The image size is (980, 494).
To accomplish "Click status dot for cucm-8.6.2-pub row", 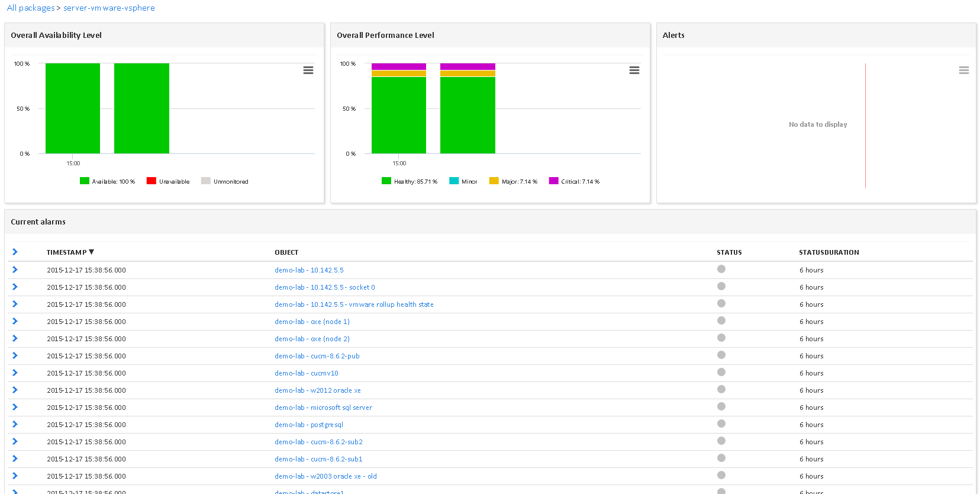I will tap(721, 355).
